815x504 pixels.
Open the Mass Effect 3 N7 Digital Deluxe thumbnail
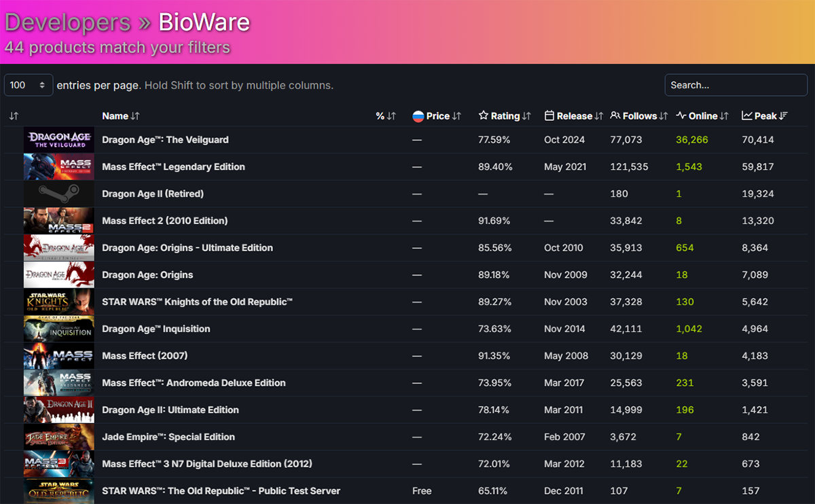[x=59, y=464]
